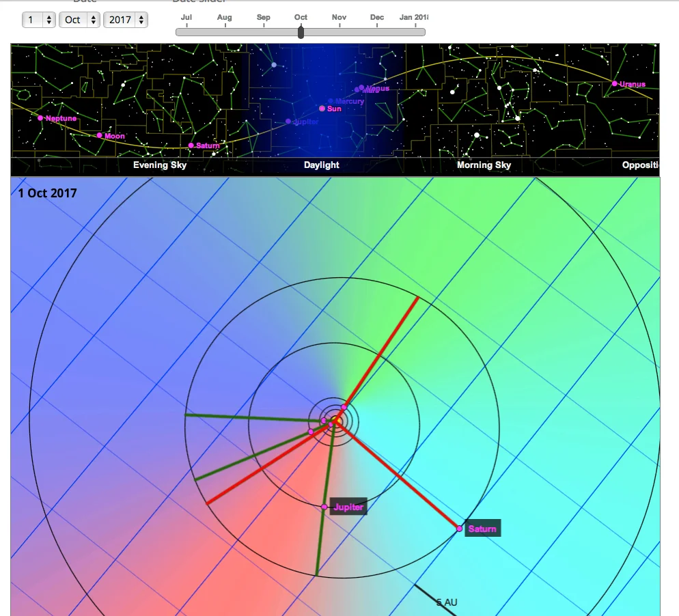Click Jupiter label in orbit diagram

click(x=348, y=507)
